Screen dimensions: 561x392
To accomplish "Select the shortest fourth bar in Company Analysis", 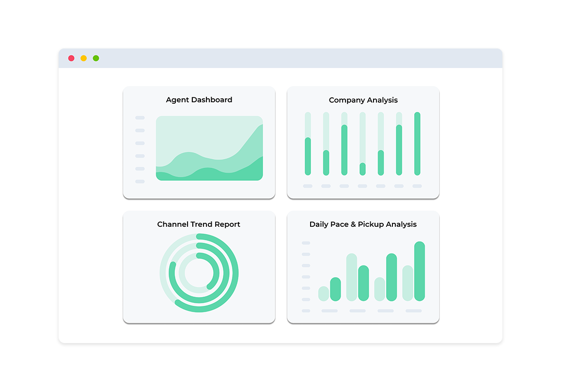I will (362, 169).
